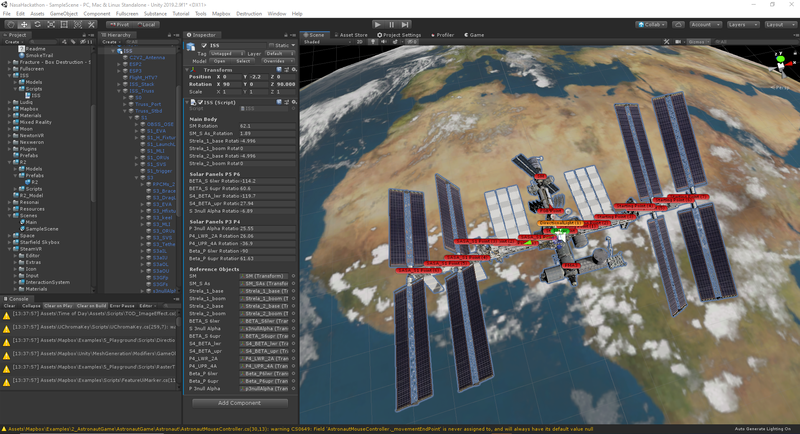
Task: Toggle ISS object active checkbox
Action: [204, 45]
